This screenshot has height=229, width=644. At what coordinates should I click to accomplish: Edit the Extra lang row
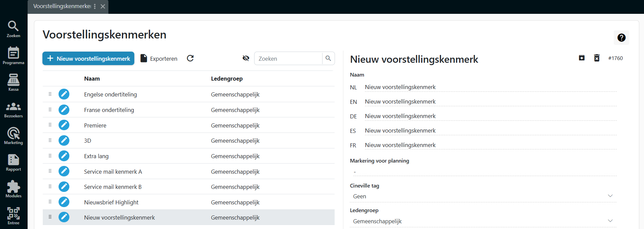tap(64, 156)
